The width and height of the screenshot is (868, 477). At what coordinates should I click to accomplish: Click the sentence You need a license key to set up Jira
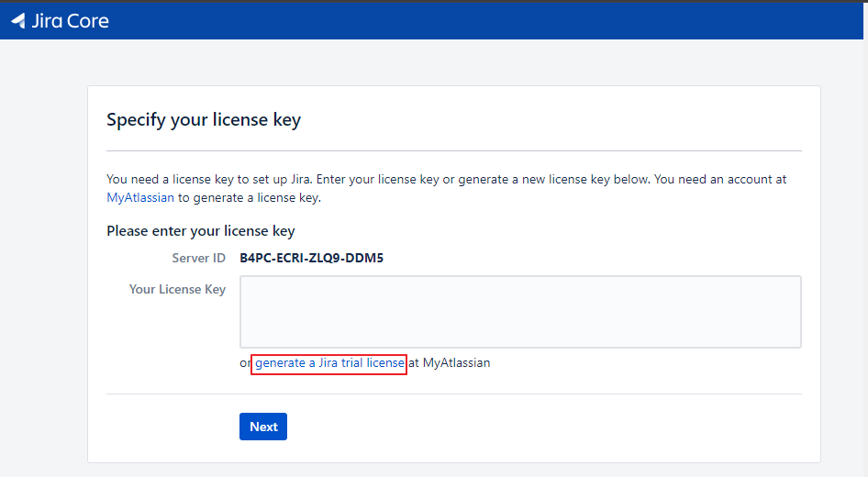(209, 179)
